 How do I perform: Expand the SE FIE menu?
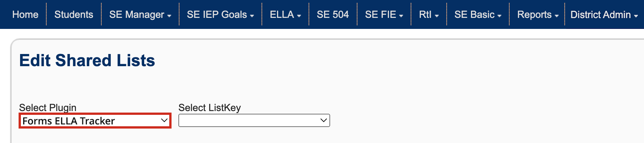384,14
